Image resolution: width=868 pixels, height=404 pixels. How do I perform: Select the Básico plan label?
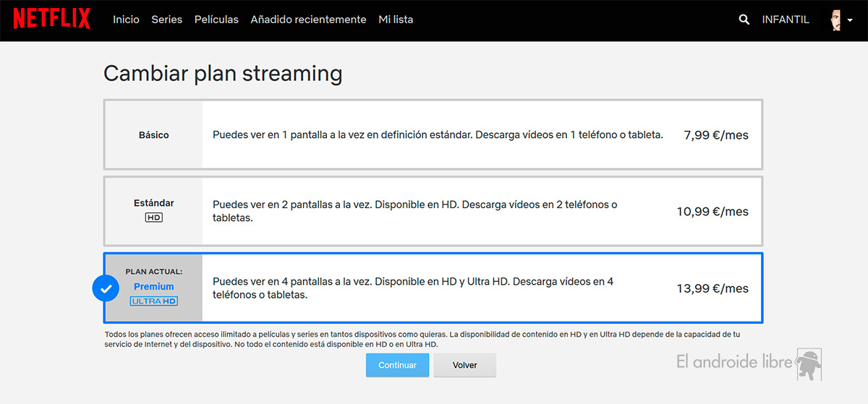(x=154, y=135)
